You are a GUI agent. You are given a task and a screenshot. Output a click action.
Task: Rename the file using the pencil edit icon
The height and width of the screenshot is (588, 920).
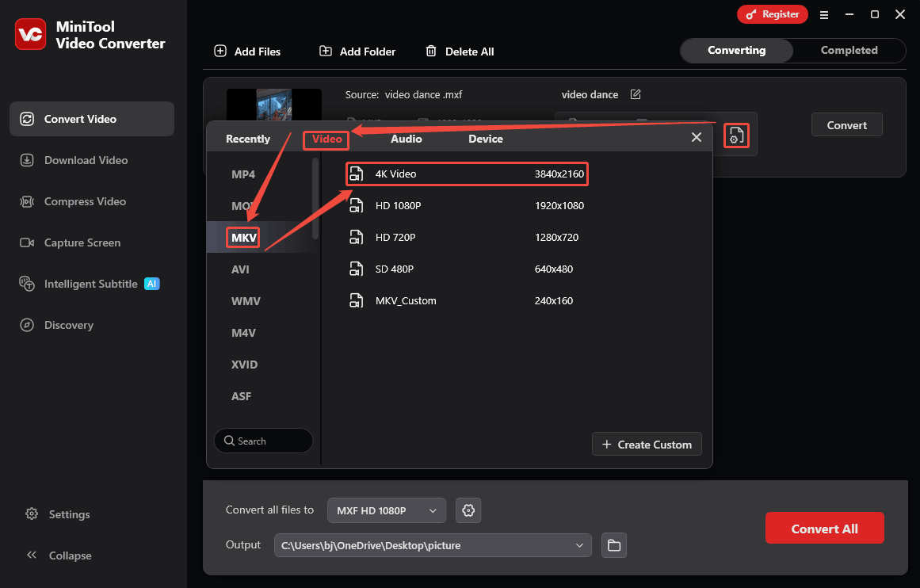coord(636,94)
